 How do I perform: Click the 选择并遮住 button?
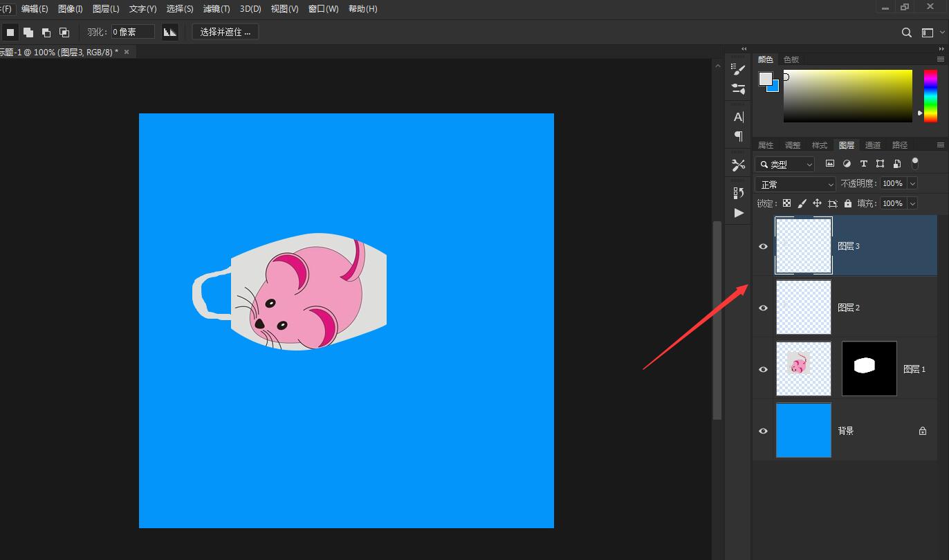click(225, 32)
